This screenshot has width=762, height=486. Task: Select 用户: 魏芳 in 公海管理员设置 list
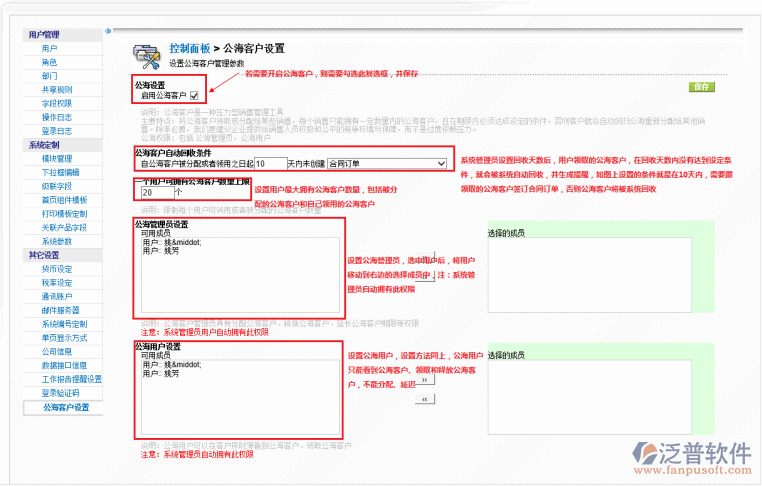click(161, 251)
